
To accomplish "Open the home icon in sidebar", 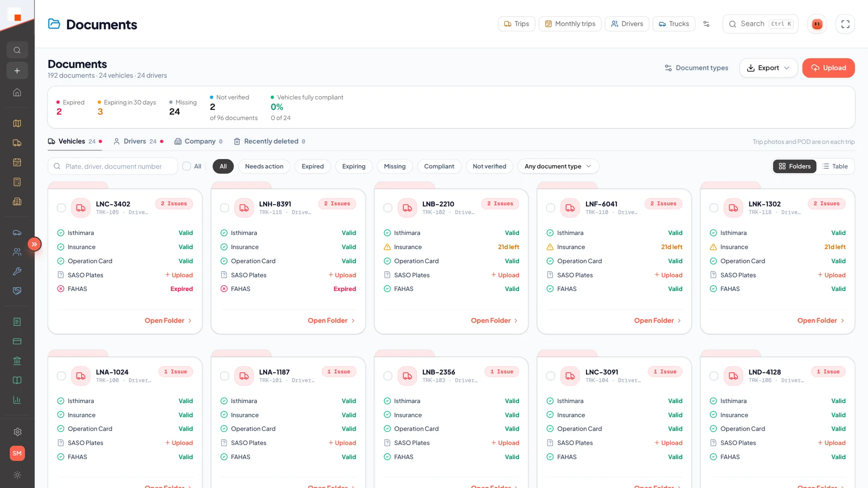I will pyautogui.click(x=17, y=92).
